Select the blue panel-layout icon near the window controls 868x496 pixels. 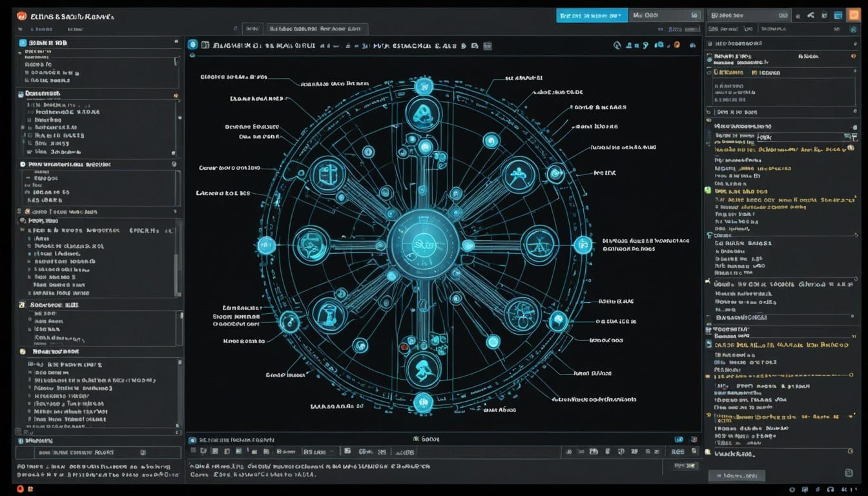click(838, 14)
